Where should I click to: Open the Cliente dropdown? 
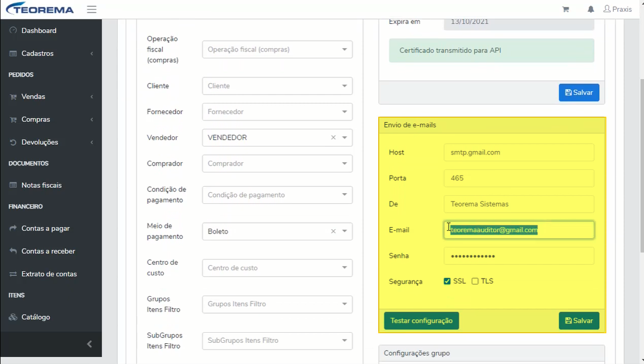click(277, 86)
